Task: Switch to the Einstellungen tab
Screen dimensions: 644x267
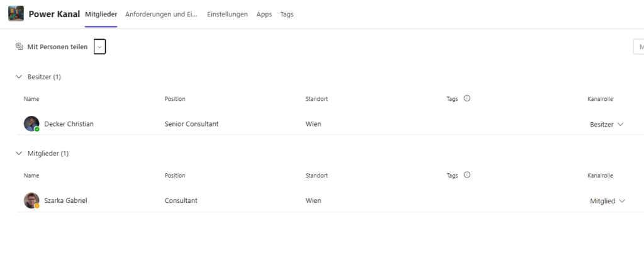Action: click(227, 14)
